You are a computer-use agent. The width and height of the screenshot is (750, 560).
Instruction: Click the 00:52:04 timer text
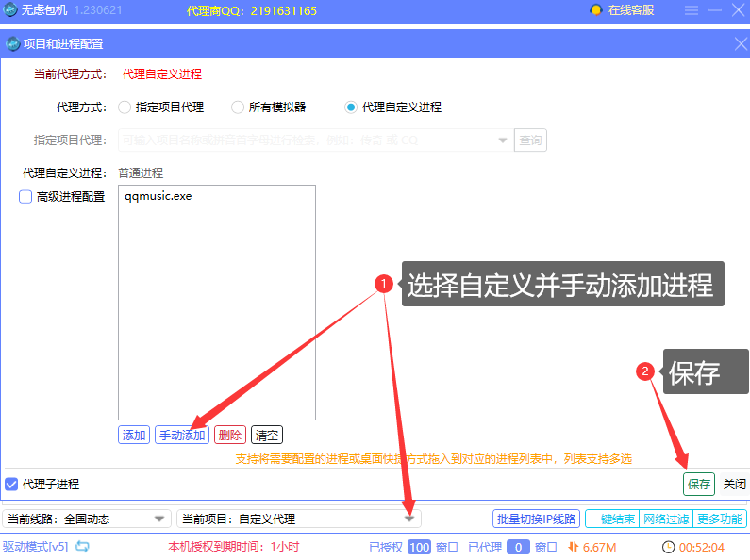pyautogui.click(x=702, y=547)
